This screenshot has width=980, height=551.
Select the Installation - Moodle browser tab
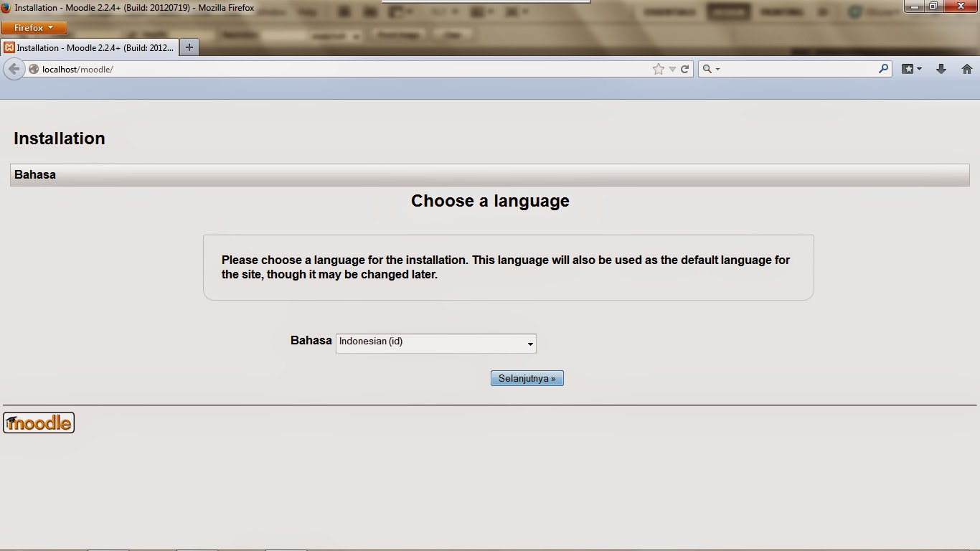pyautogui.click(x=89, y=47)
